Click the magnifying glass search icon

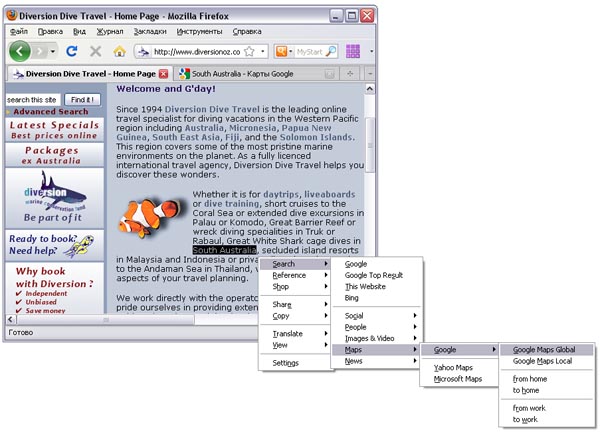(331, 51)
